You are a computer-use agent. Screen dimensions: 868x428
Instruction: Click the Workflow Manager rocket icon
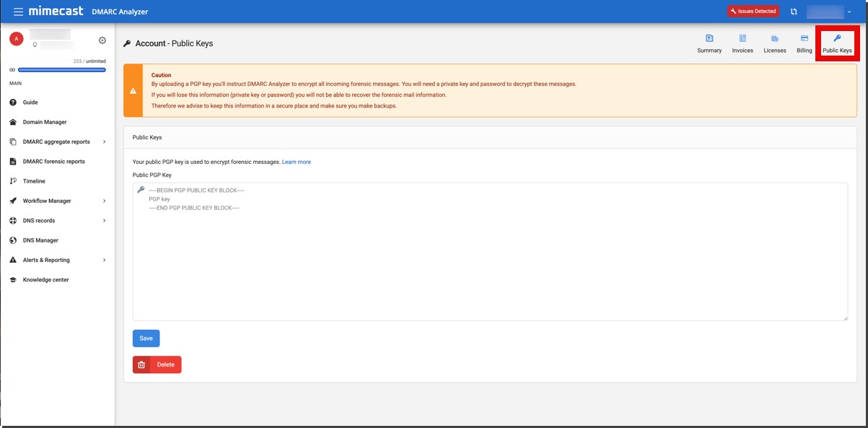click(13, 201)
